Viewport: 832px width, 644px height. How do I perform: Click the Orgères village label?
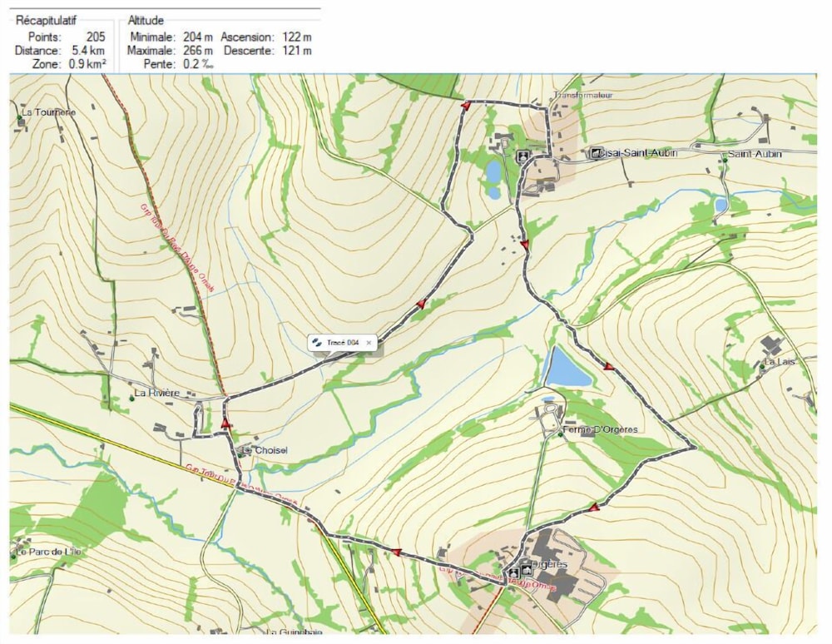pos(548,564)
